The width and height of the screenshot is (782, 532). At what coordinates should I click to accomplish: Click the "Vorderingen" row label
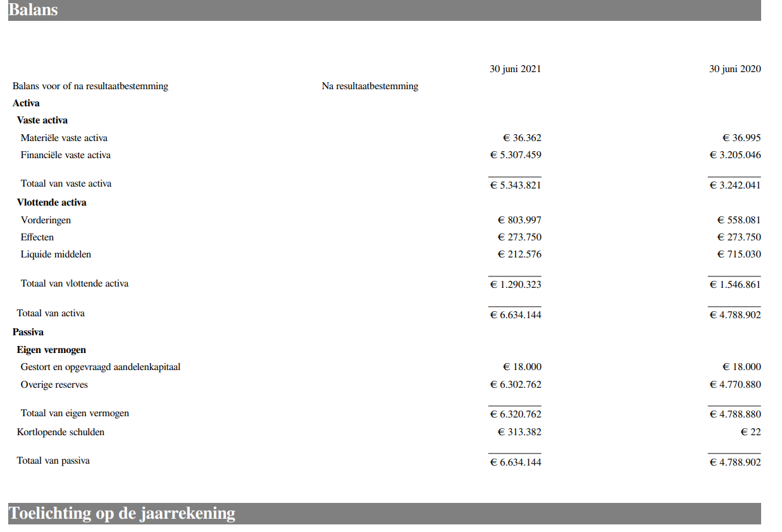[46, 220]
